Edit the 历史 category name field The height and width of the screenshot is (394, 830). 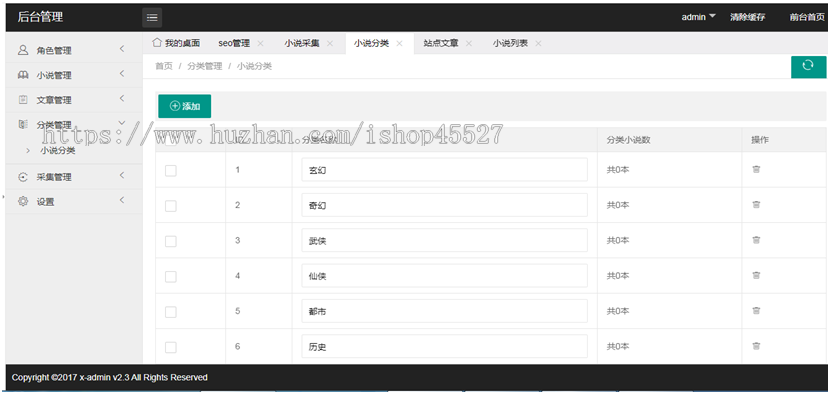tap(445, 346)
